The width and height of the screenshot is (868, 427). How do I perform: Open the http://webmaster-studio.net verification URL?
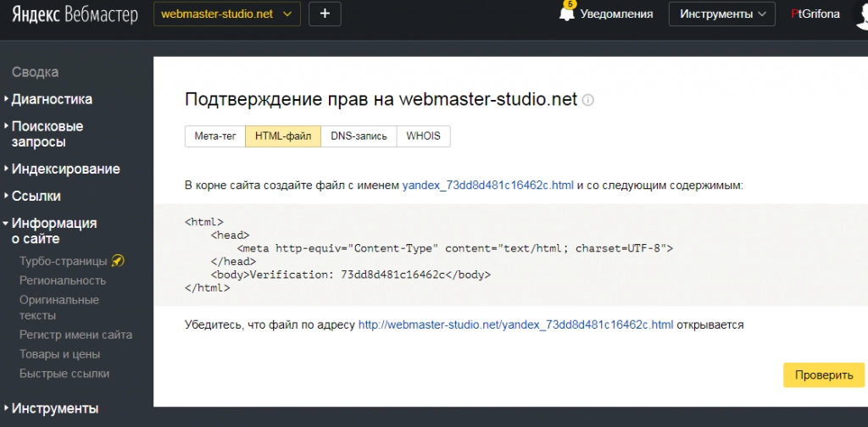tap(516, 324)
